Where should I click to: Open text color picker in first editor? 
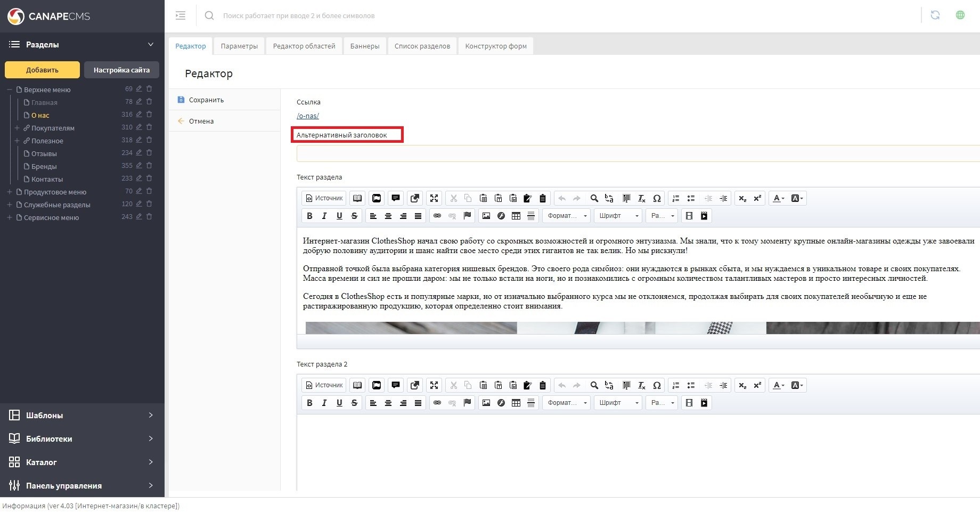(779, 198)
